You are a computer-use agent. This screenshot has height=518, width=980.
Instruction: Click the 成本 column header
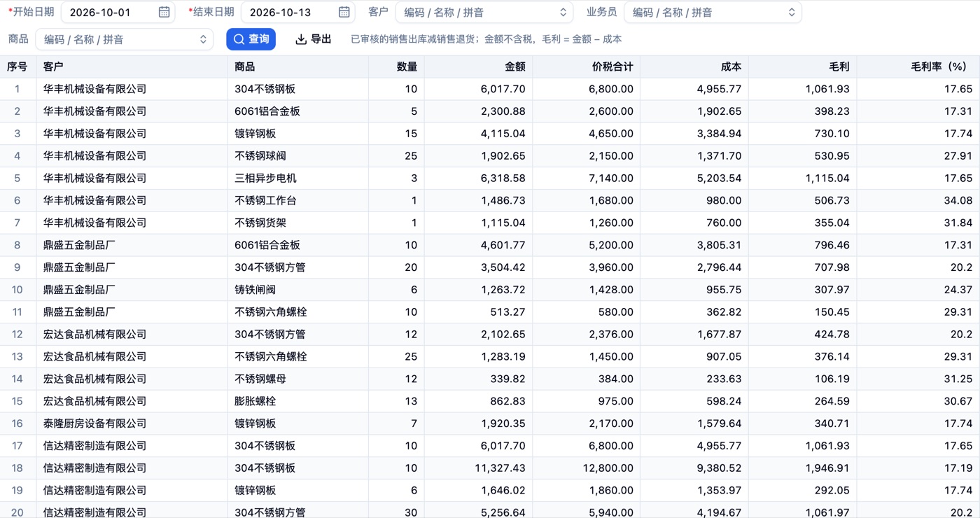694,66
